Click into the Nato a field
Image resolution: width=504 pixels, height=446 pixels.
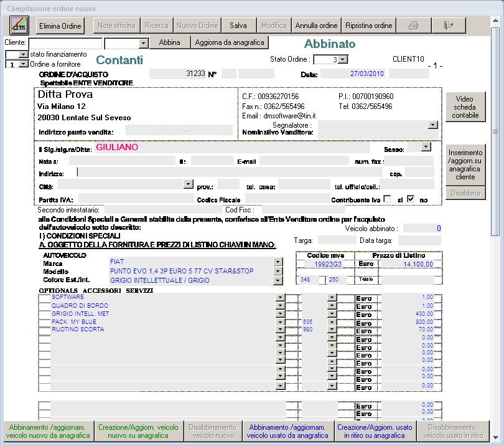122,161
